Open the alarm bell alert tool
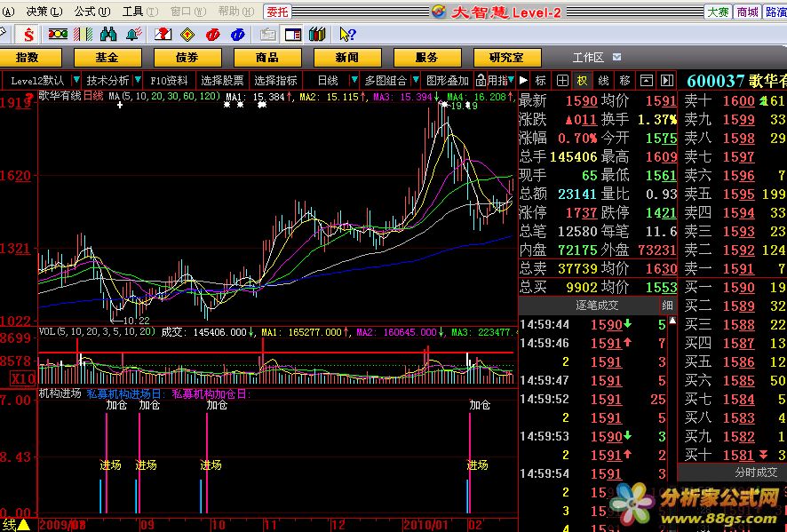Viewport: 787px width, 532px height. click(x=134, y=34)
